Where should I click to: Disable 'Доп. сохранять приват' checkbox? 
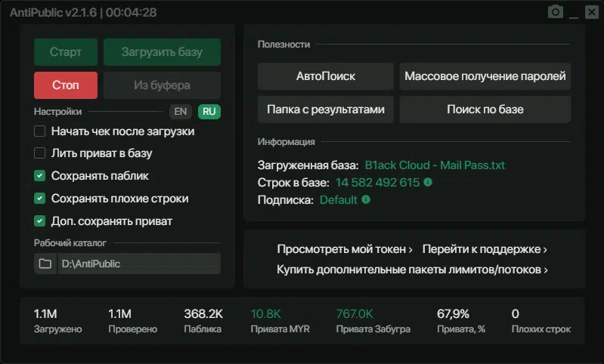pos(40,221)
